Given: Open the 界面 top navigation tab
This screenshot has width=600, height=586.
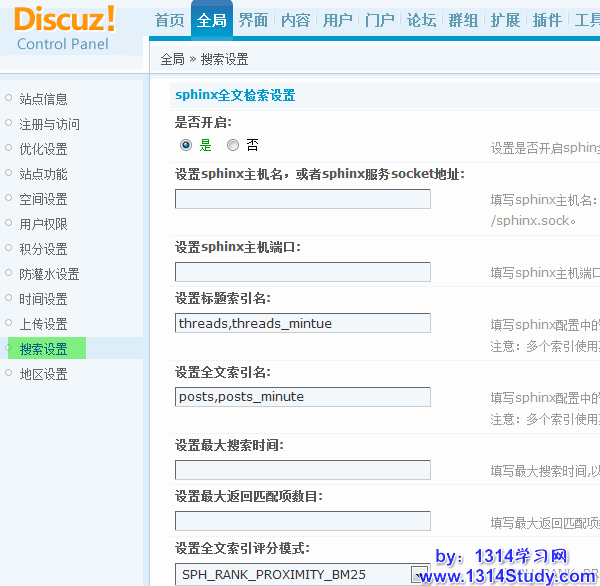Looking at the screenshot, I should click(x=253, y=20).
